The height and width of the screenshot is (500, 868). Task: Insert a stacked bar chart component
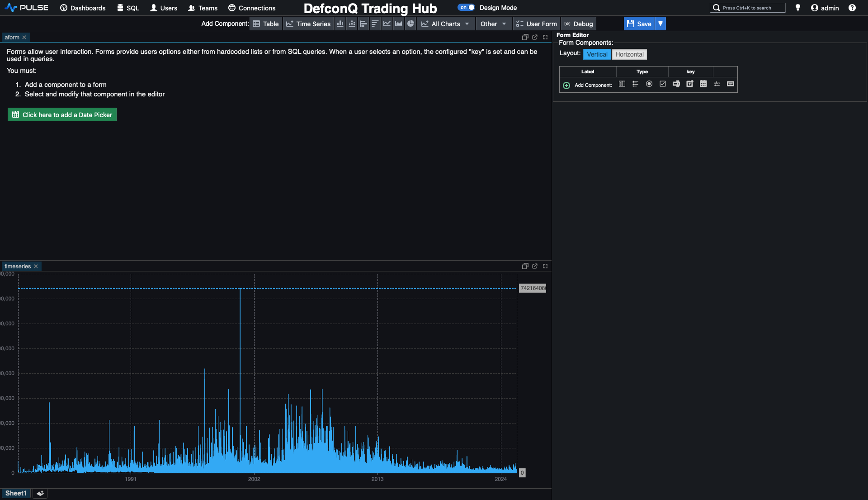coord(352,24)
